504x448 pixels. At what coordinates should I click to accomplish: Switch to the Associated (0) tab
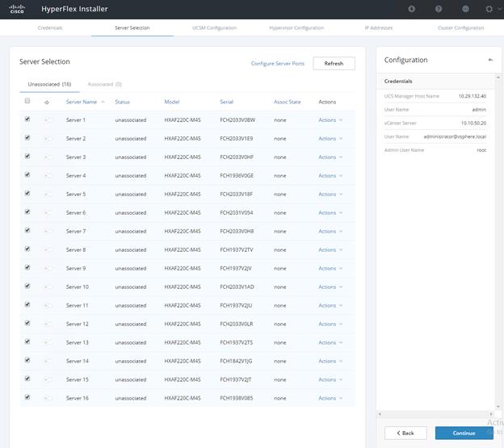(x=105, y=84)
